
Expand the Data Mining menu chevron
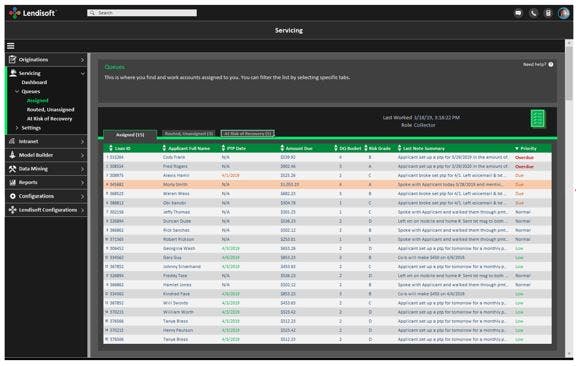pos(82,169)
